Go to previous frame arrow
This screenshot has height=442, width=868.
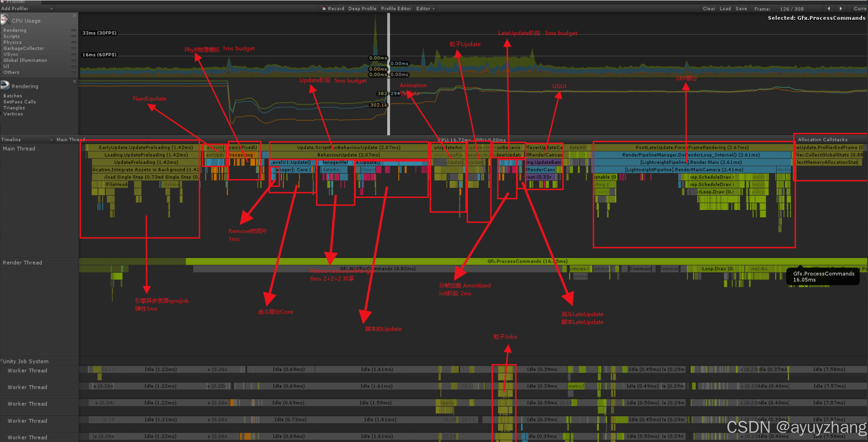pyautogui.click(x=829, y=9)
